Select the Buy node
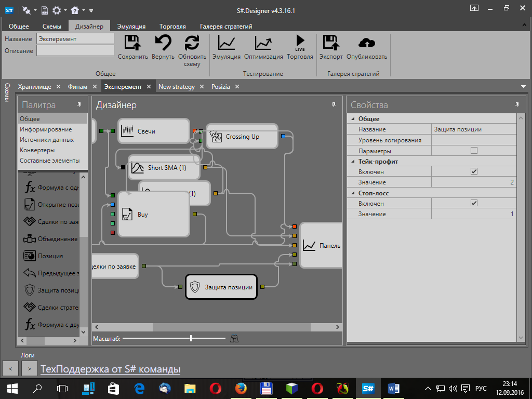The image size is (532, 399). [153, 215]
